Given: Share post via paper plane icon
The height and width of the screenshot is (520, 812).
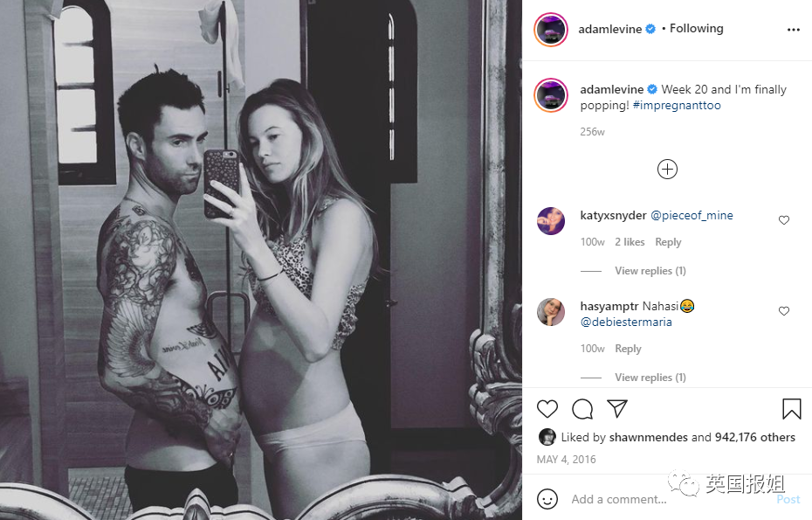Looking at the screenshot, I should click(x=617, y=408).
